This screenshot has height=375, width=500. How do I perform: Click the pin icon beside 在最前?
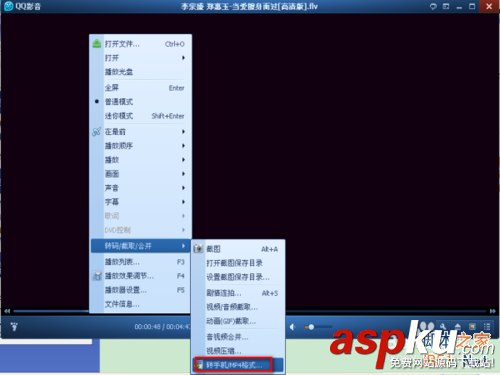(96, 132)
